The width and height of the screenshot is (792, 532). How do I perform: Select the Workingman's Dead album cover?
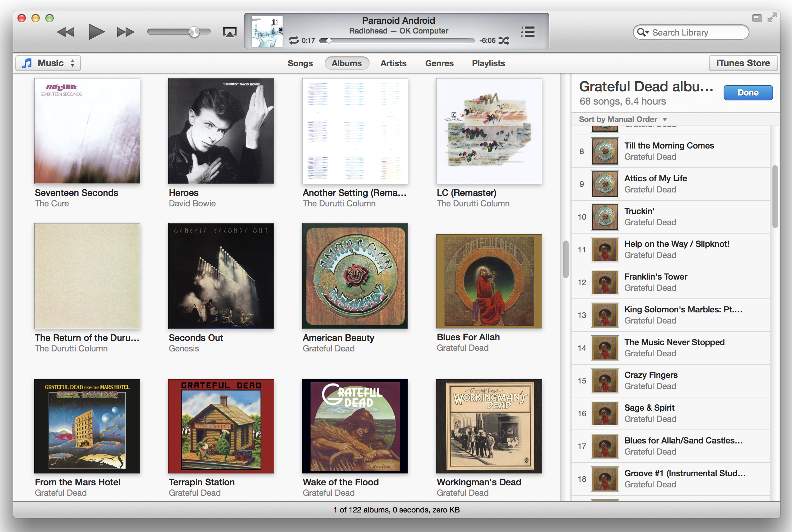[489, 426]
